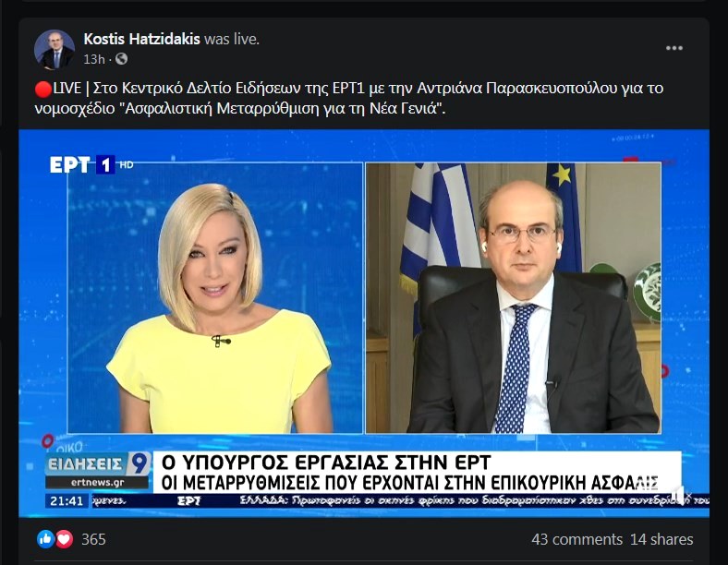Open Kostis Hatzidakis profile picture
This screenshot has height=565, width=728.
tap(55, 50)
